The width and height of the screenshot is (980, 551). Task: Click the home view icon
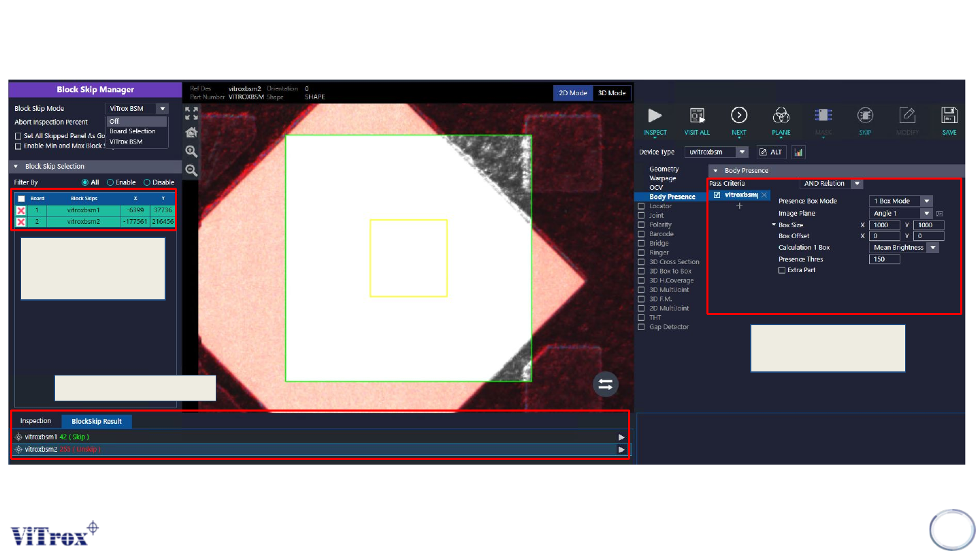(x=192, y=132)
